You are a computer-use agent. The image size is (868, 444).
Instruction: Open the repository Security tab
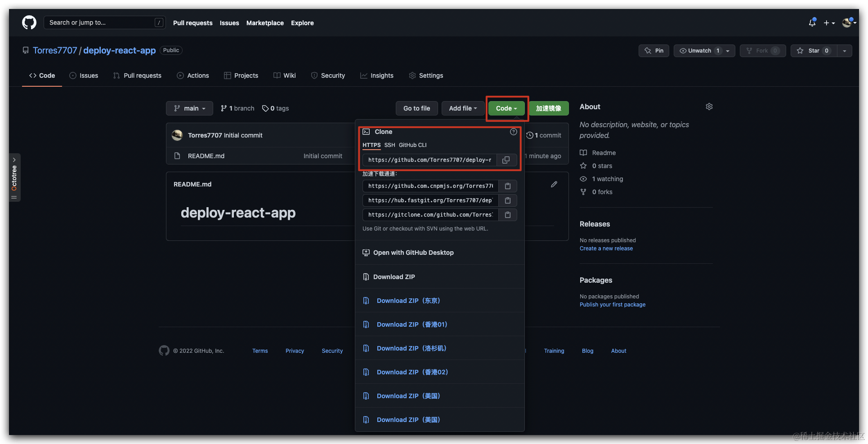(328, 75)
